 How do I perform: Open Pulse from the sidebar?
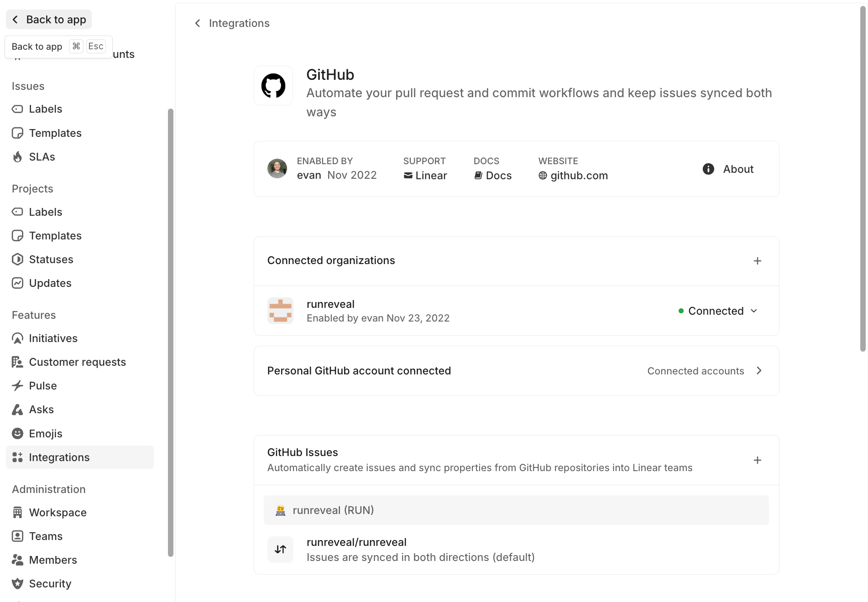tap(42, 386)
